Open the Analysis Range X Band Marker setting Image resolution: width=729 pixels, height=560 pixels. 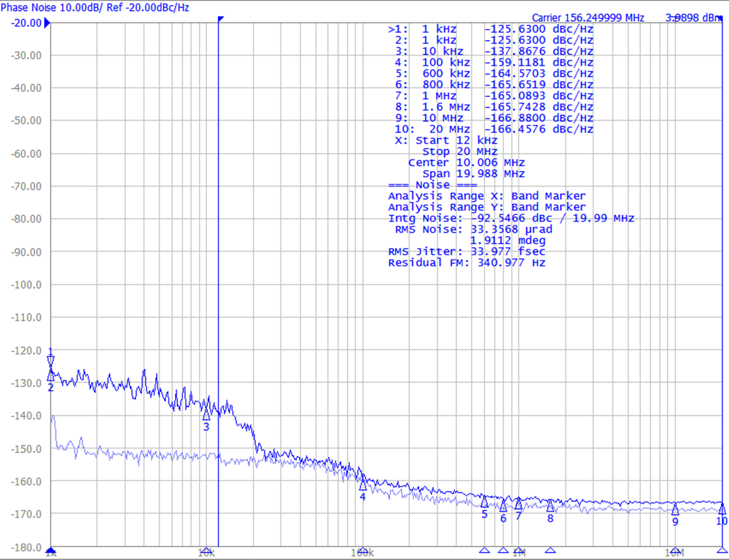[x=487, y=195]
